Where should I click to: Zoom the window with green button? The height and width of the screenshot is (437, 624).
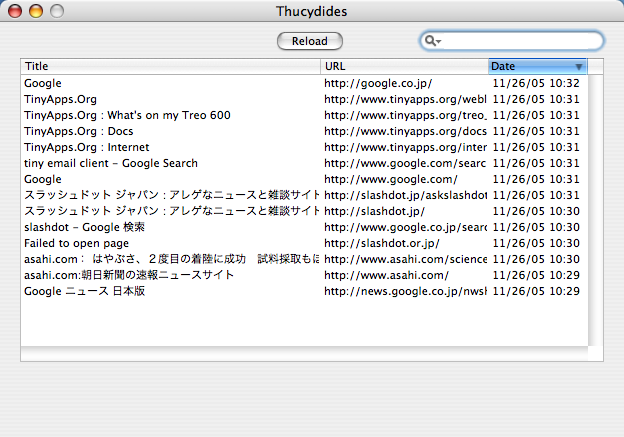[56, 12]
